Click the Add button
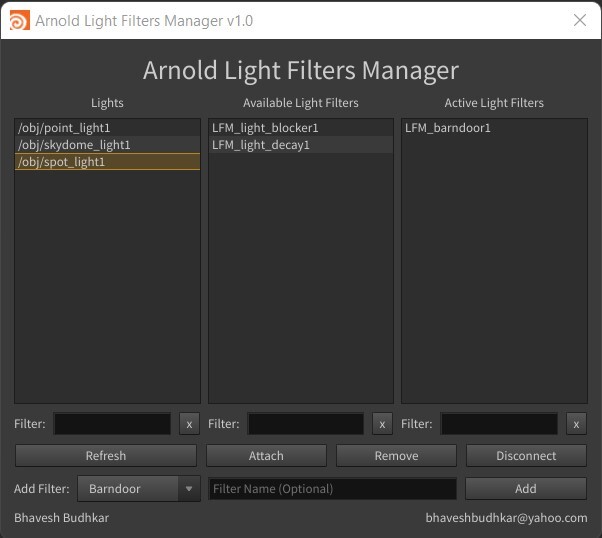The height and width of the screenshot is (538, 602). point(525,489)
